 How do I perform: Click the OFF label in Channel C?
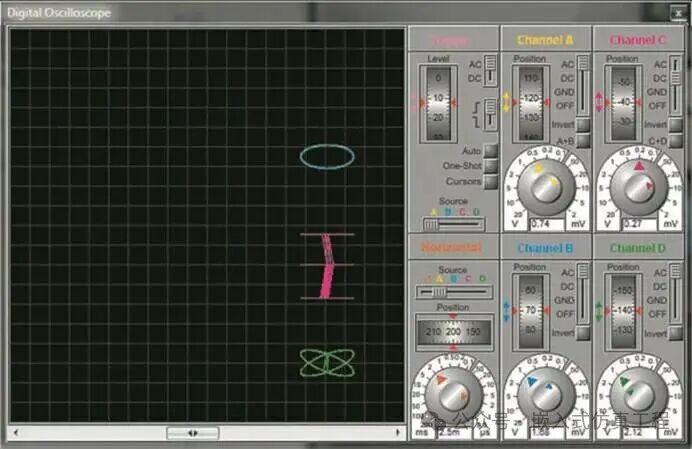[658, 106]
